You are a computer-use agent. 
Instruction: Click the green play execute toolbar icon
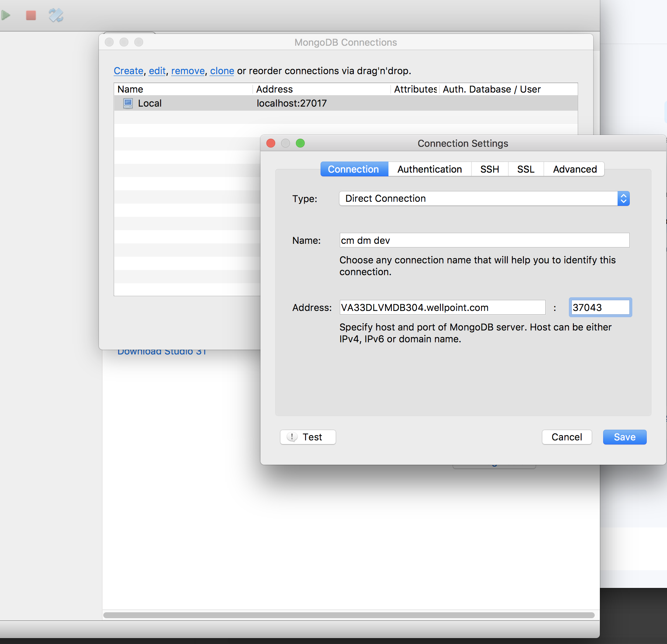point(6,15)
